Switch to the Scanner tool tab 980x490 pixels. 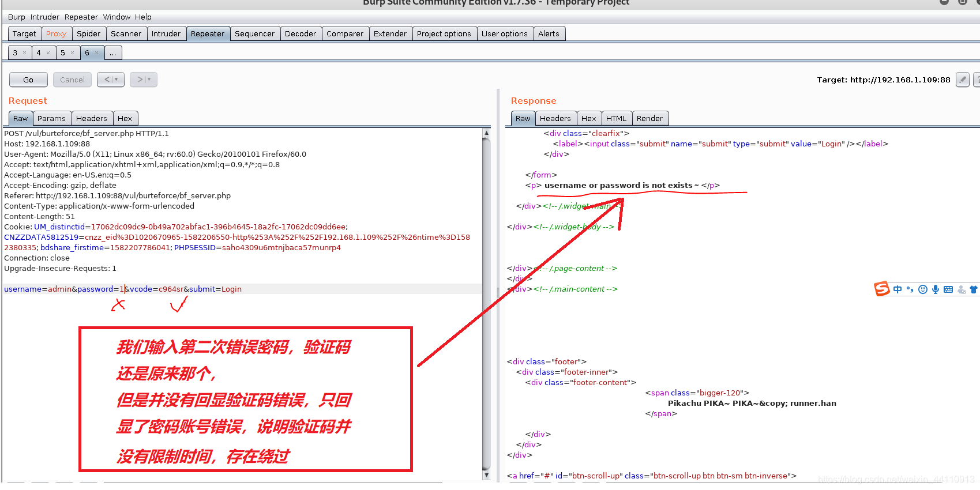[126, 33]
